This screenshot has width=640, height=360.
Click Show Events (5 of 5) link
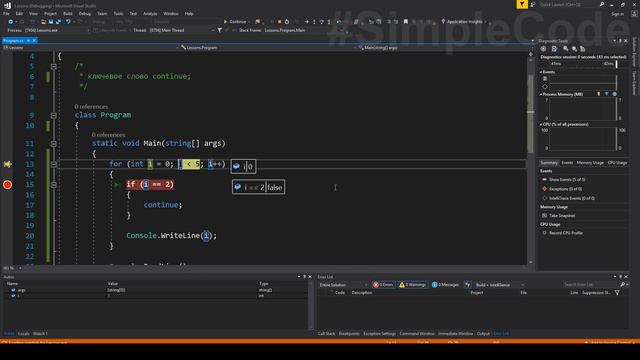(567, 180)
